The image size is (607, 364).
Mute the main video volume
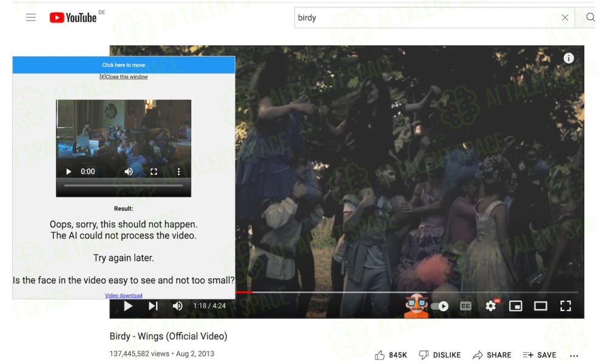177,306
